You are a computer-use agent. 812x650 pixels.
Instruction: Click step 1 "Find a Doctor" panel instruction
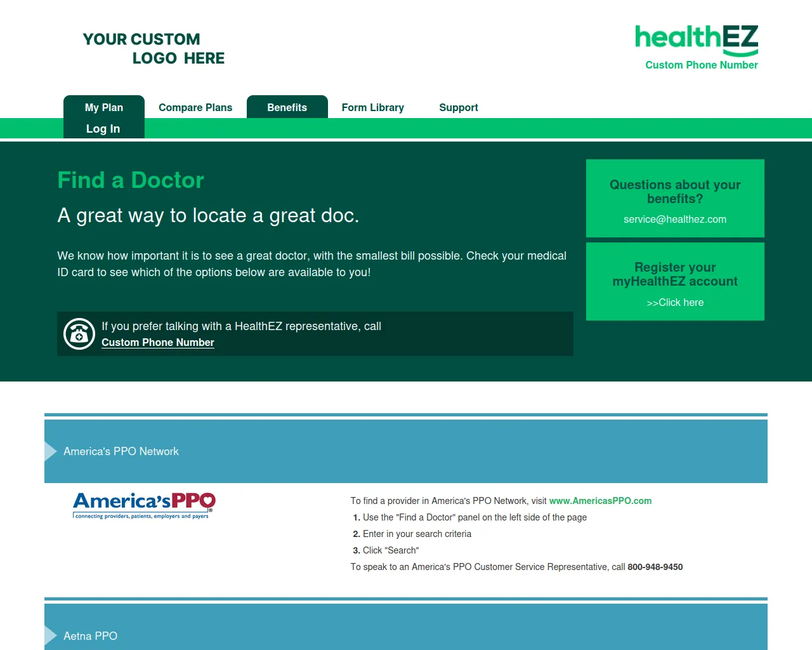coord(475,517)
